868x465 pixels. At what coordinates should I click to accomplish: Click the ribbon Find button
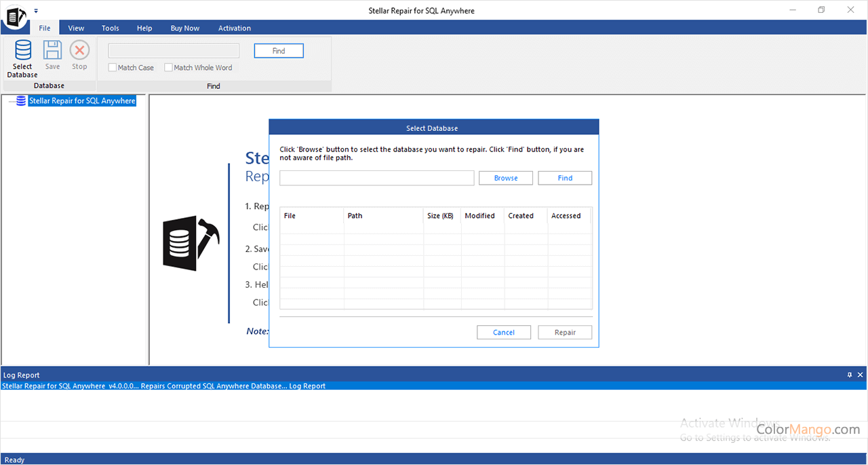[279, 51]
